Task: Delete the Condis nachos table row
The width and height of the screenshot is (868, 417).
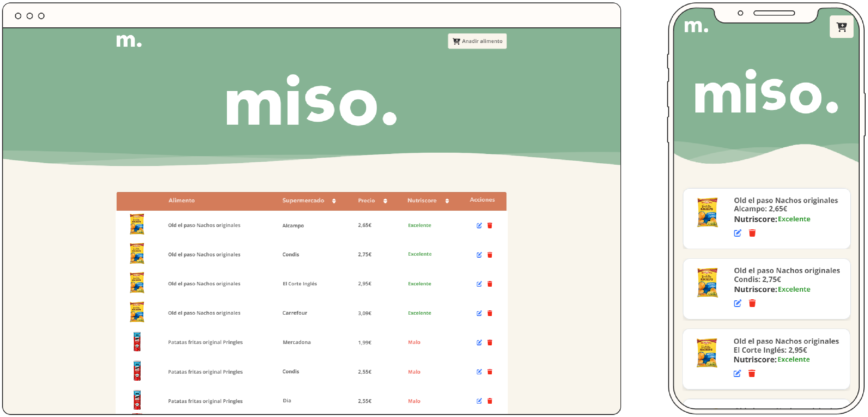Action: coord(490,255)
